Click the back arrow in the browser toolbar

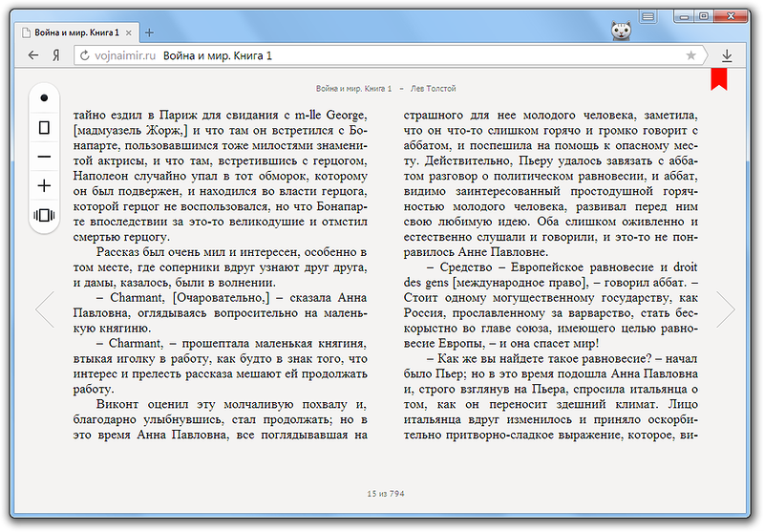(x=33, y=55)
